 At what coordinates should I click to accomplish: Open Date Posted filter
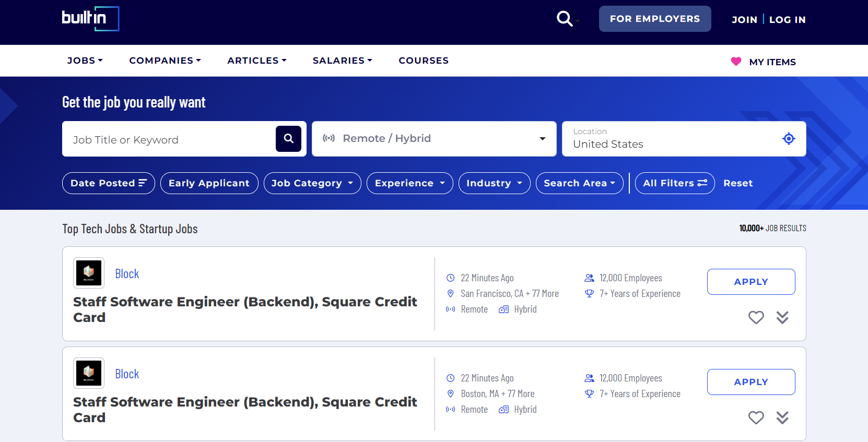point(109,183)
